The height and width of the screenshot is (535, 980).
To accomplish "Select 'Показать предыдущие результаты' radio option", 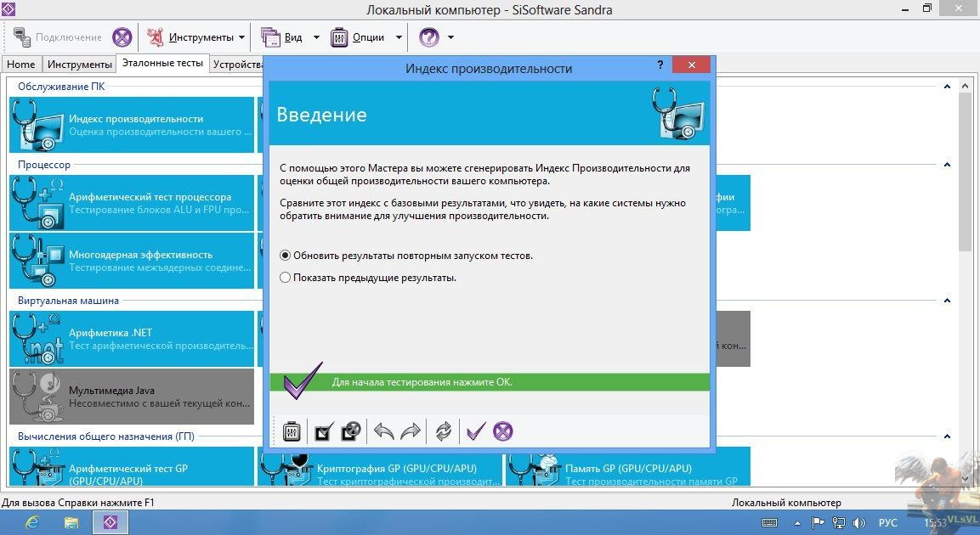I will click(368, 278).
